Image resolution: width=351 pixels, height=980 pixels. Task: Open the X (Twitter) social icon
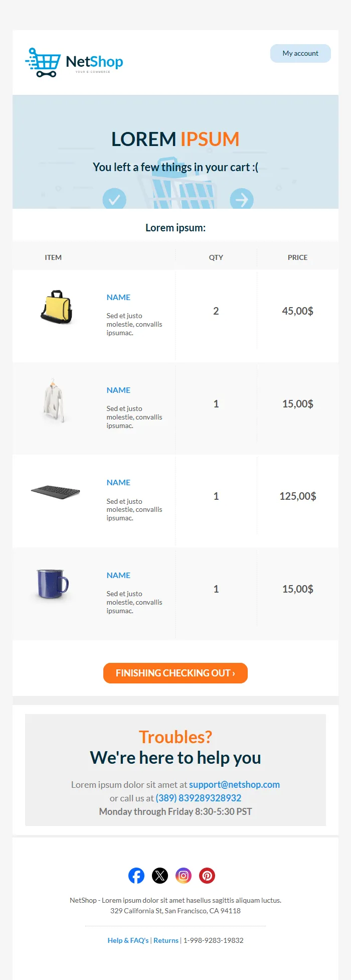pos(160,876)
